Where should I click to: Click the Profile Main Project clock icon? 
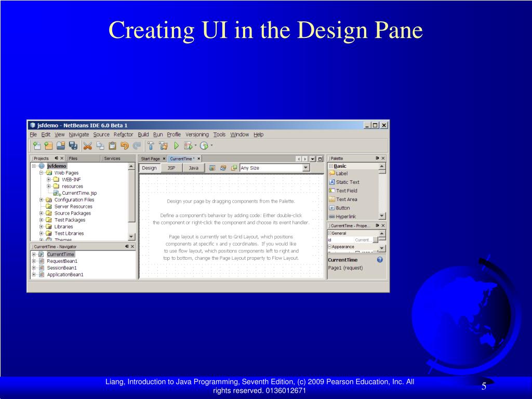tap(204, 146)
